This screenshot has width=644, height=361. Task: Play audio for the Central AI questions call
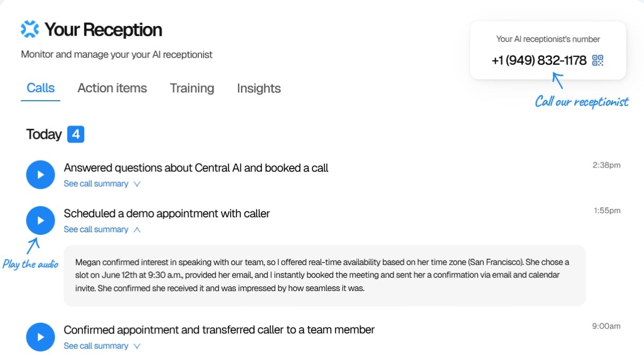point(40,175)
